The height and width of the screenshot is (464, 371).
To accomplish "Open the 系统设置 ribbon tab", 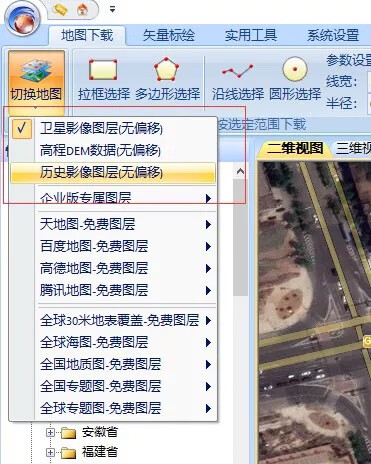I will 333,35.
